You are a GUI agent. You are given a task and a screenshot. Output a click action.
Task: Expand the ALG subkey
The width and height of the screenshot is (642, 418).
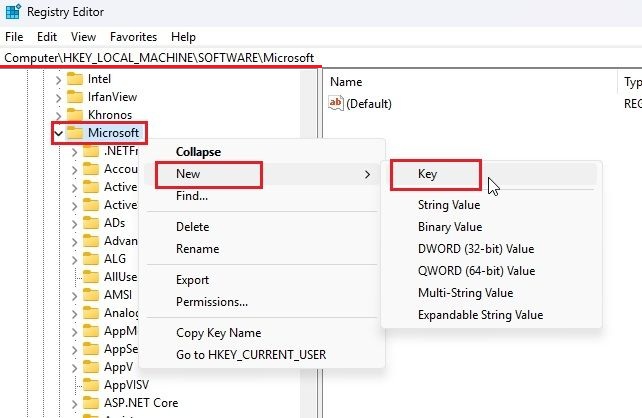(74, 260)
